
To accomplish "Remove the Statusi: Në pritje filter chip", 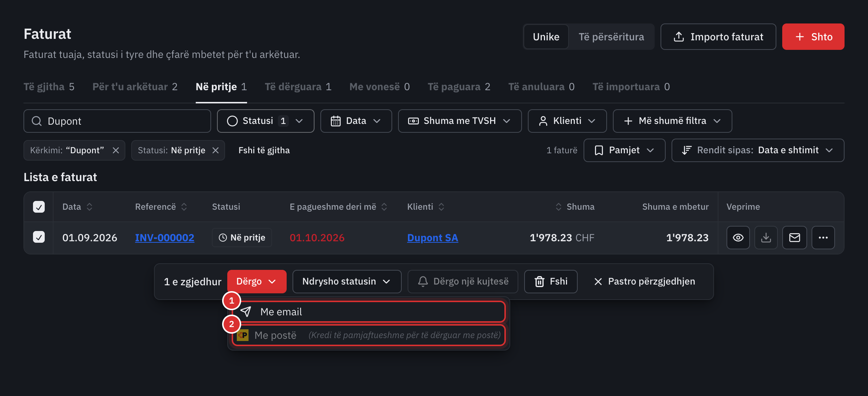I will pos(216,150).
